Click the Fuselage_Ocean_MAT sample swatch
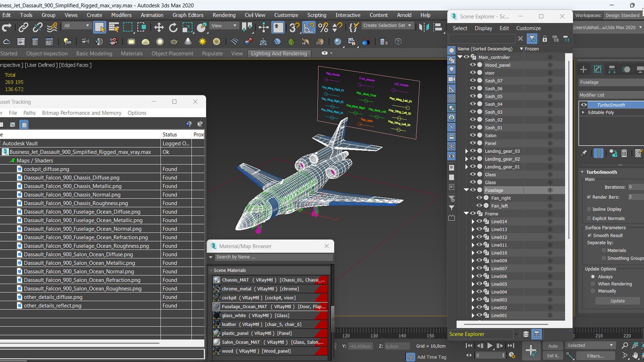The width and height of the screenshot is (644, 362). click(217, 307)
